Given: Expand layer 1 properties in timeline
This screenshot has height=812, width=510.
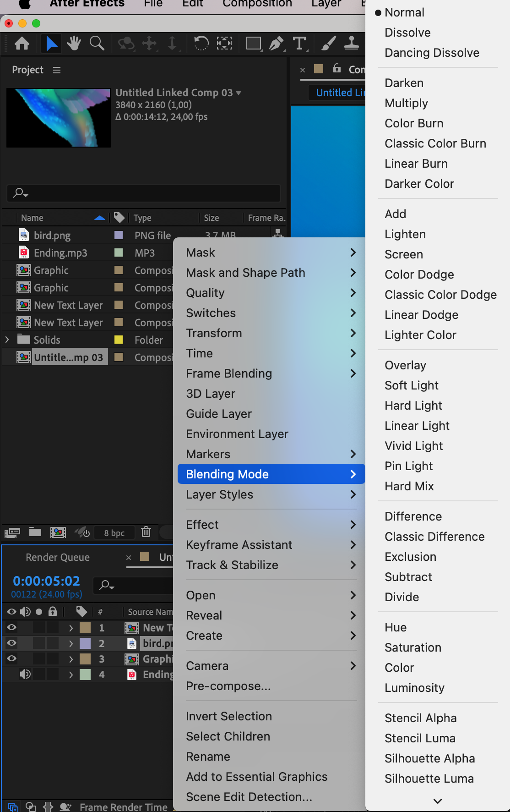Looking at the screenshot, I should (x=71, y=628).
